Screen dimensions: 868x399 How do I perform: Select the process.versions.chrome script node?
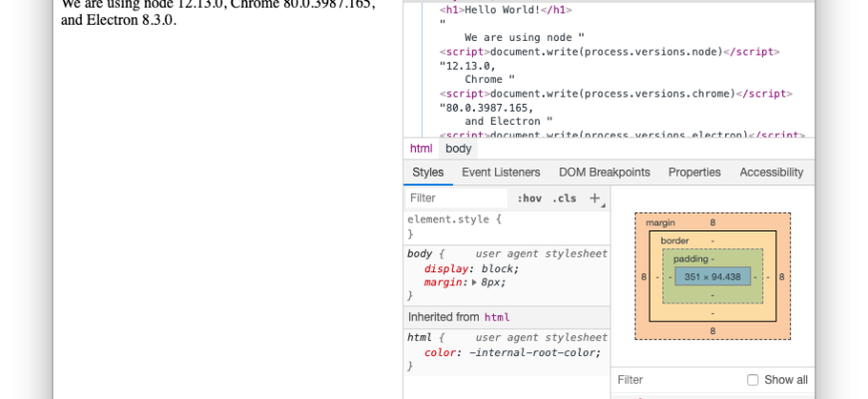pos(616,94)
